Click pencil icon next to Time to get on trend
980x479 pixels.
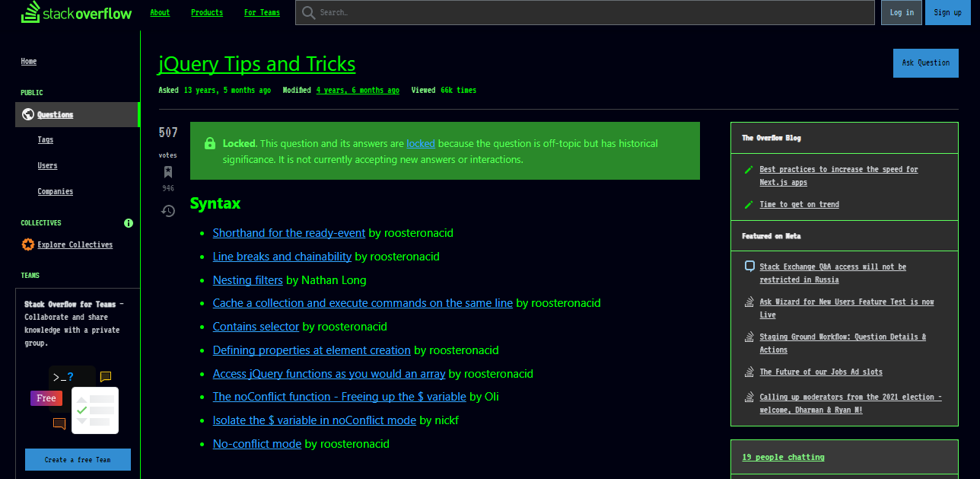(x=749, y=204)
